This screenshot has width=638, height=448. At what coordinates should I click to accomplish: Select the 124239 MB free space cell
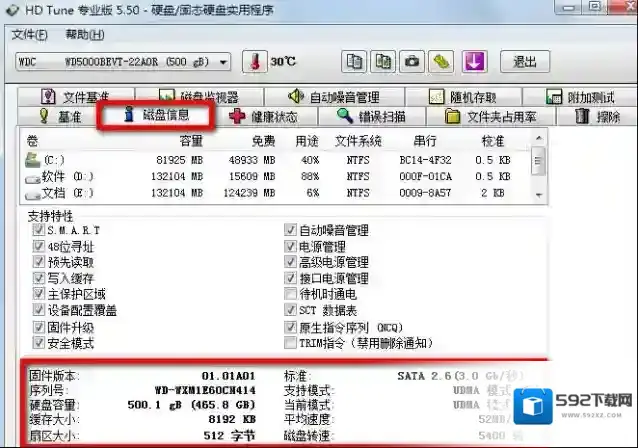pyautogui.click(x=249, y=193)
